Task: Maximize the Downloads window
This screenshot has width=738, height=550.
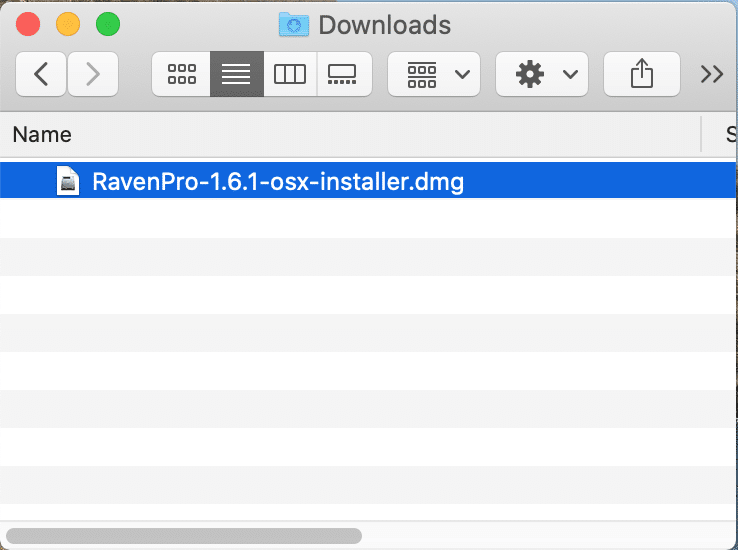Action: tap(108, 24)
